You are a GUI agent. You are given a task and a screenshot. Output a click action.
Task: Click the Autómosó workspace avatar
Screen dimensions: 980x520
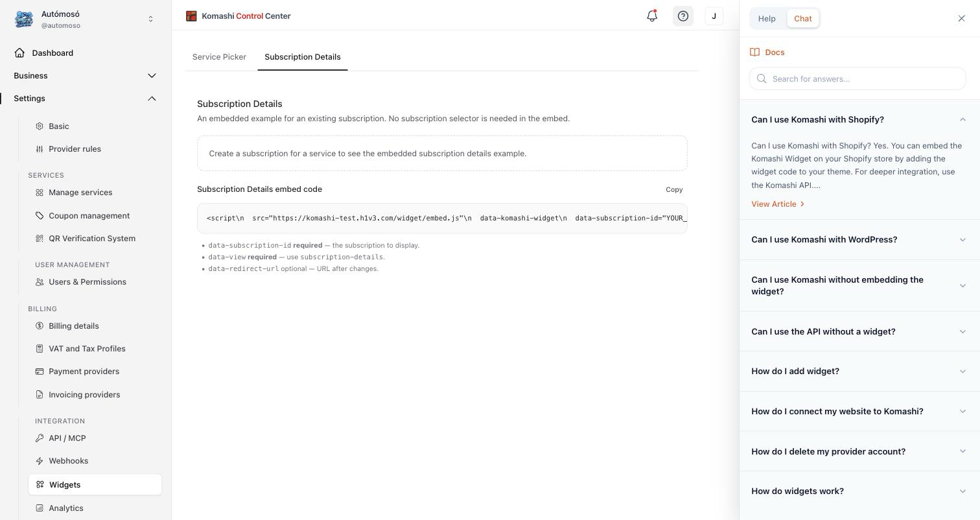point(24,19)
